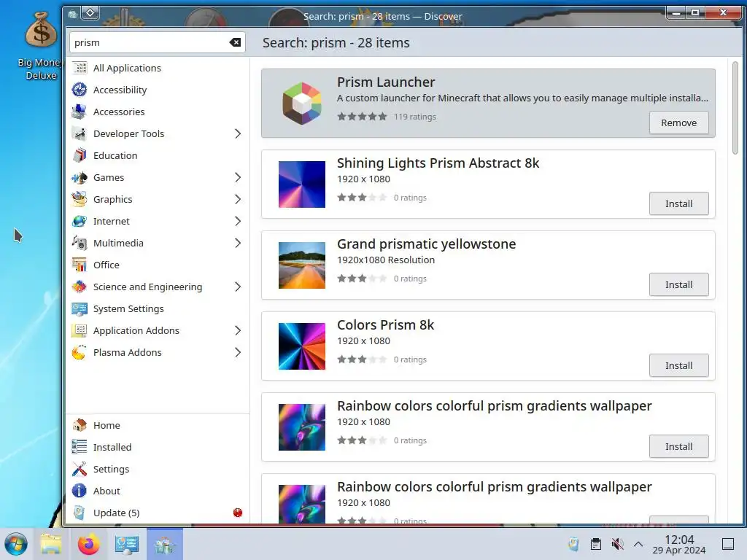Switch to the Discover taskbar entry
Screen dimensions: 747x560
click(x=165, y=544)
